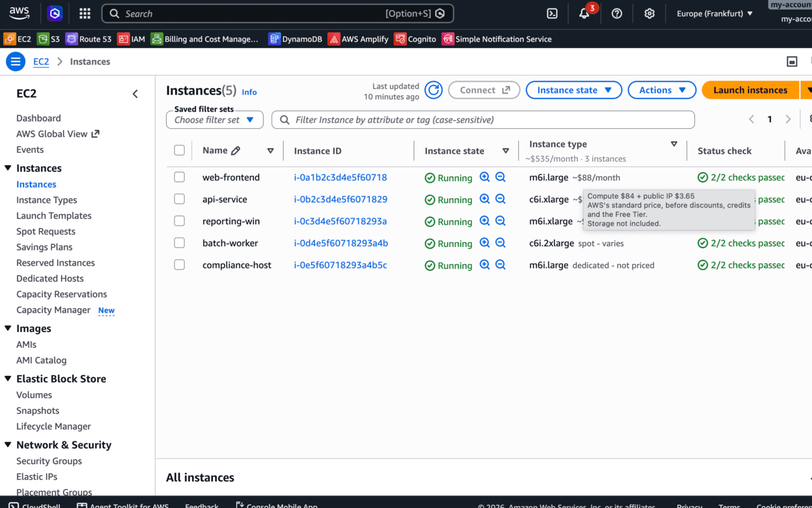
Task: Open Route 53 favorite shortcut
Action: pos(89,39)
